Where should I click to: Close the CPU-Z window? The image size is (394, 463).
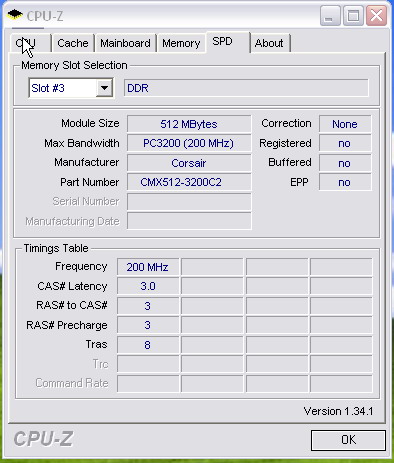point(376,16)
